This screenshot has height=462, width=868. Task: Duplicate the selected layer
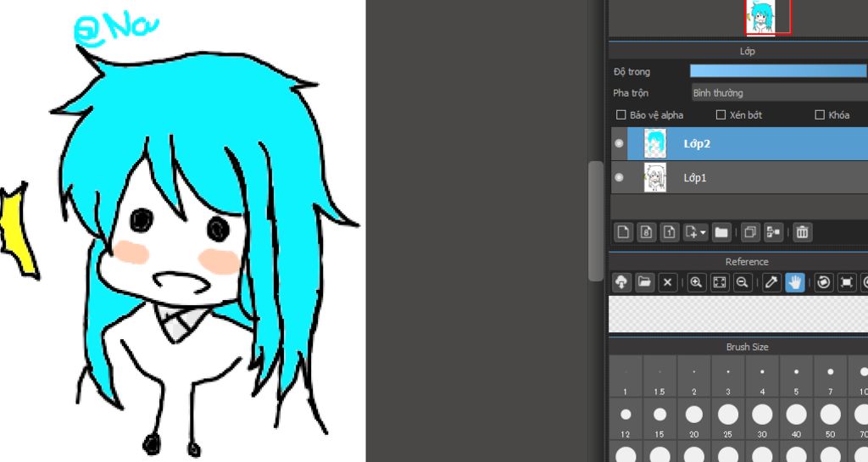coord(750,232)
